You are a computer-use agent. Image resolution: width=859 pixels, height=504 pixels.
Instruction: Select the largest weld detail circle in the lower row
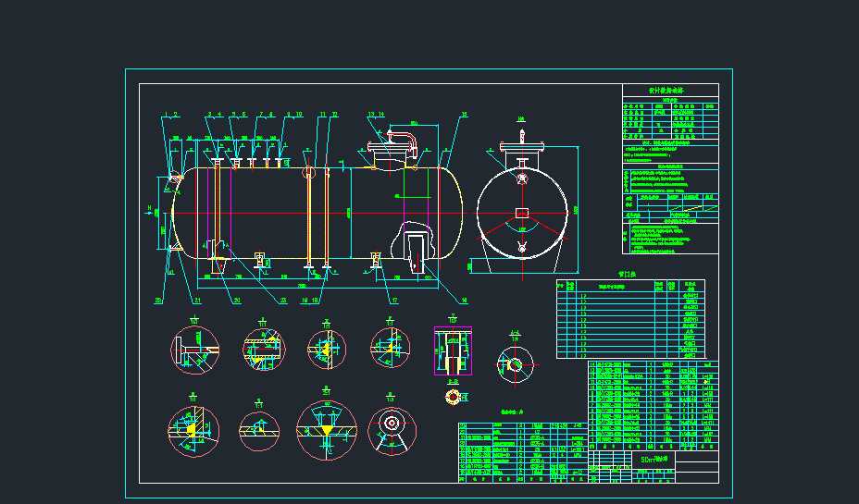click(325, 431)
